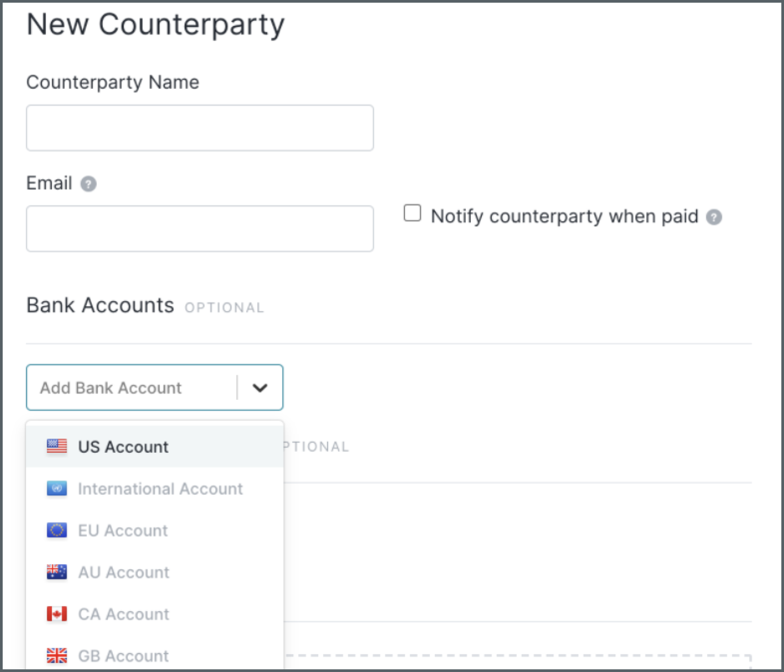Select the Canadian flag icon
This screenshot has width=784, height=672.
(x=56, y=614)
